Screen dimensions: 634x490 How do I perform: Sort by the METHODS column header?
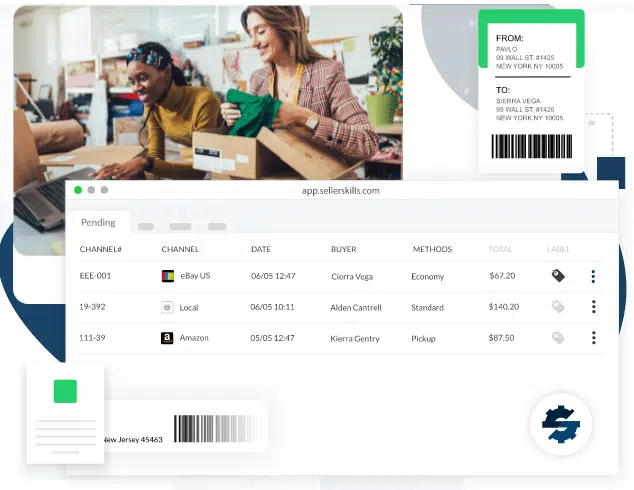point(432,249)
